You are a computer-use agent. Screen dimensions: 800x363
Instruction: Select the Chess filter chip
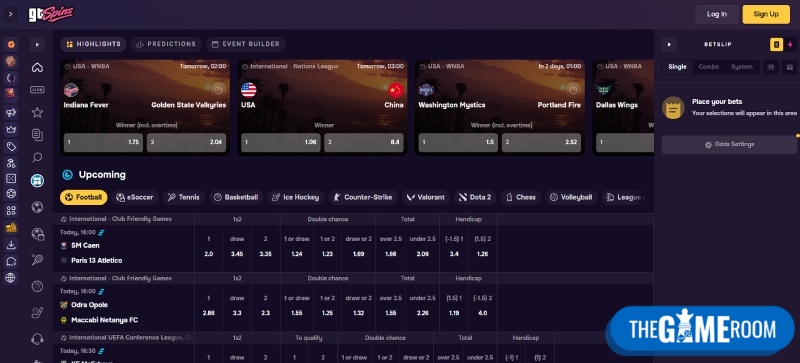coord(520,197)
